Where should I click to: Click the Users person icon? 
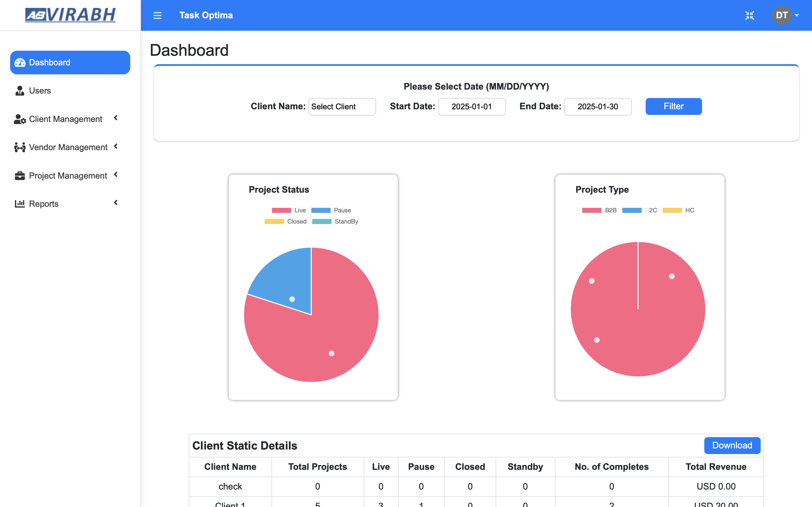coord(20,91)
